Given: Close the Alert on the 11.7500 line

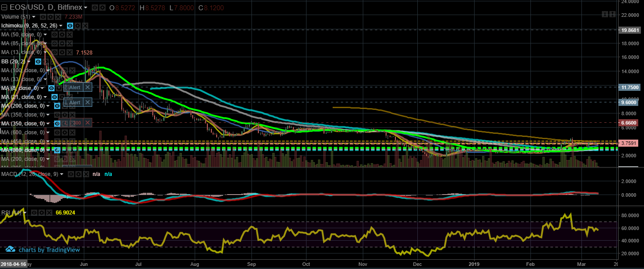Looking at the screenshot, I should 87,87.
